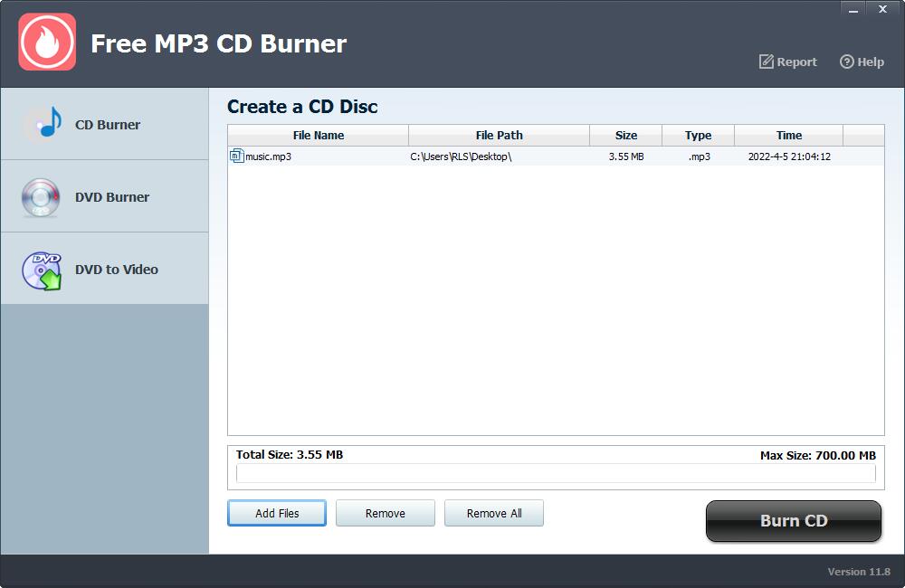Click the 3.55 MB size cell
The height and width of the screenshot is (588, 905).
click(x=626, y=156)
